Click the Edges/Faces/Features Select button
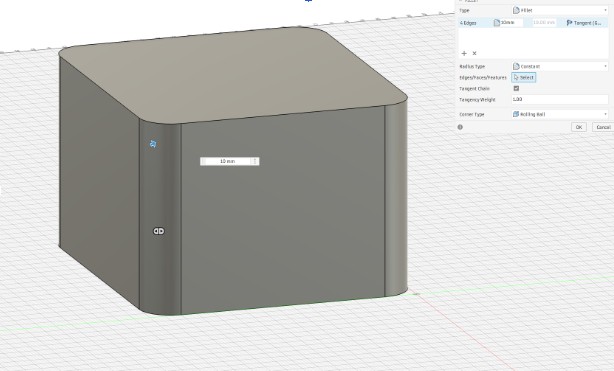Screen dimensions: 614x371 coord(524,78)
